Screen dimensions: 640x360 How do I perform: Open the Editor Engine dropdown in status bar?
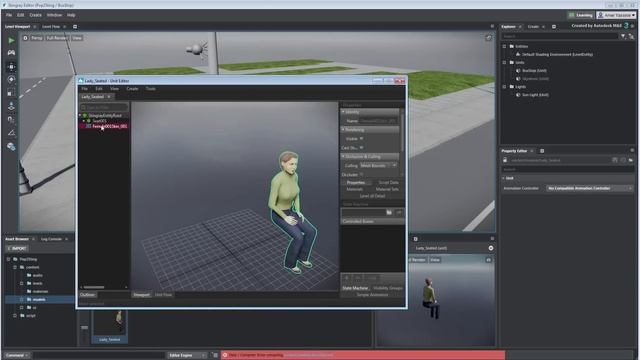click(x=186, y=355)
